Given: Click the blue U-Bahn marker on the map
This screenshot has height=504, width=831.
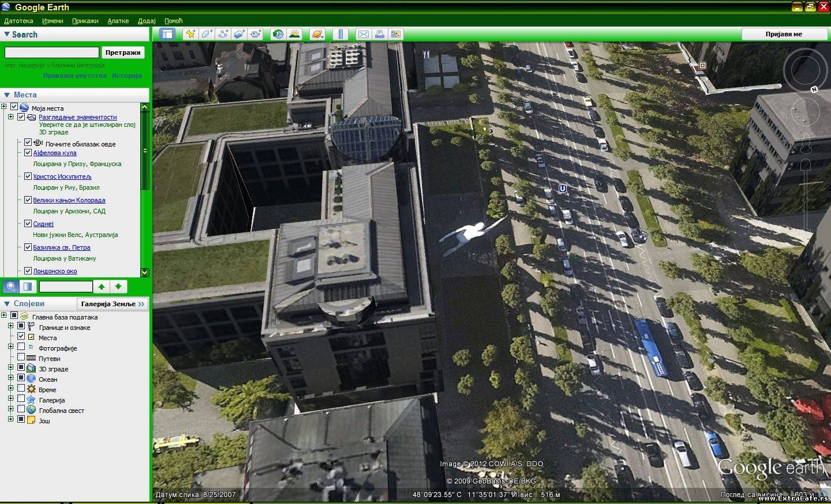Looking at the screenshot, I should coord(562,189).
